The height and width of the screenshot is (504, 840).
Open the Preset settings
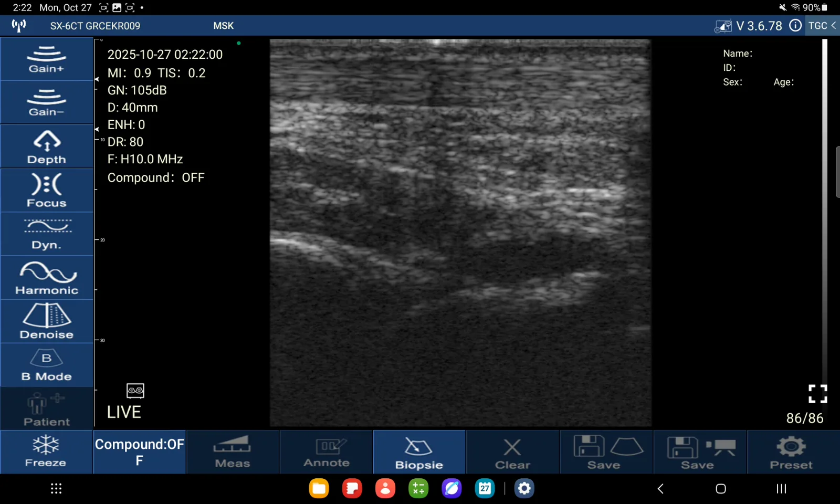[x=793, y=452]
